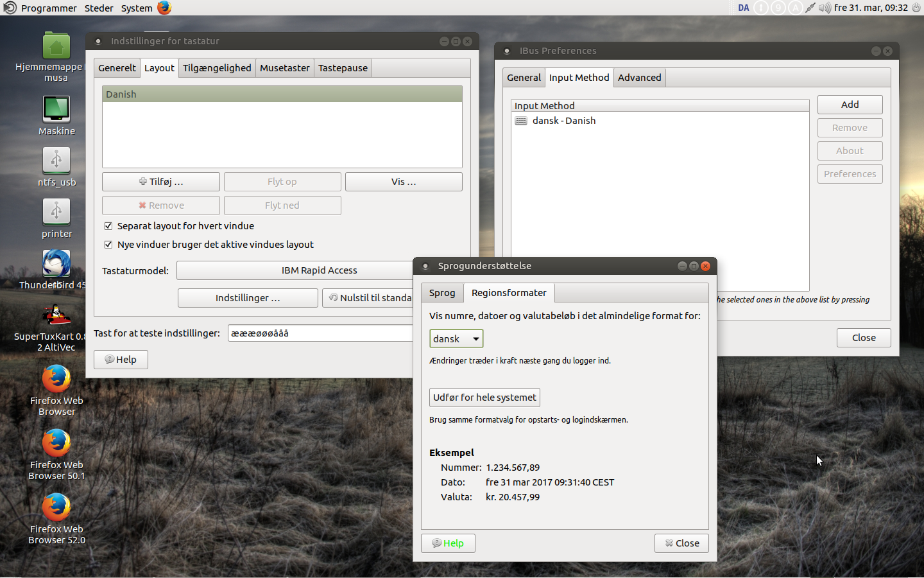The image size is (924, 578).
Task: Open Firefox Web Browser 52.0 desktop icon
Action: 56,507
